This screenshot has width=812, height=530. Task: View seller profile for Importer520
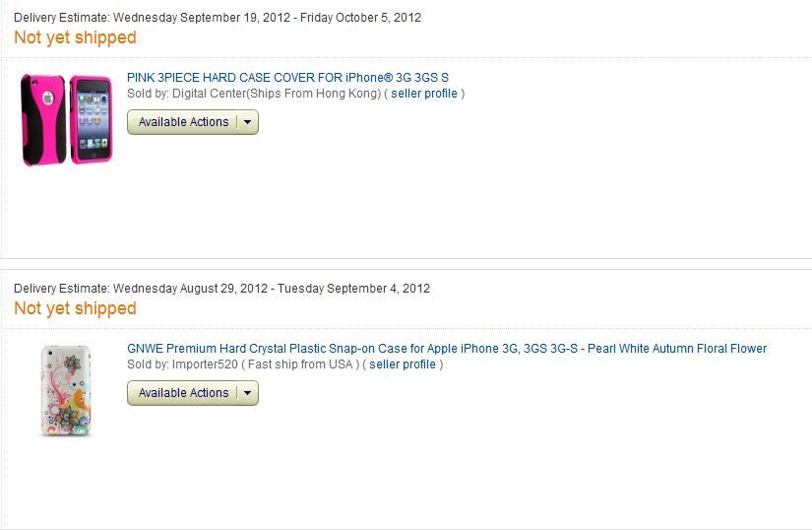pyautogui.click(x=403, y=364)
